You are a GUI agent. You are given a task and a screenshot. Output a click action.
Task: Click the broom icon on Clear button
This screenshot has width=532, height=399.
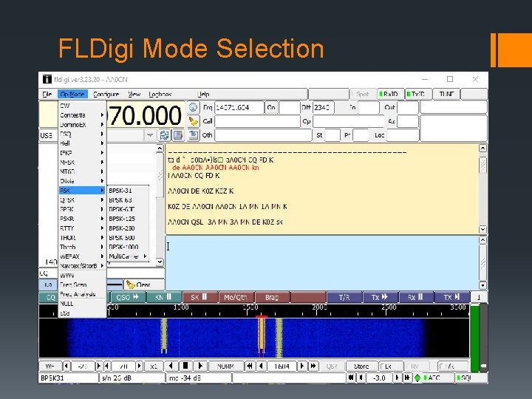131,284
